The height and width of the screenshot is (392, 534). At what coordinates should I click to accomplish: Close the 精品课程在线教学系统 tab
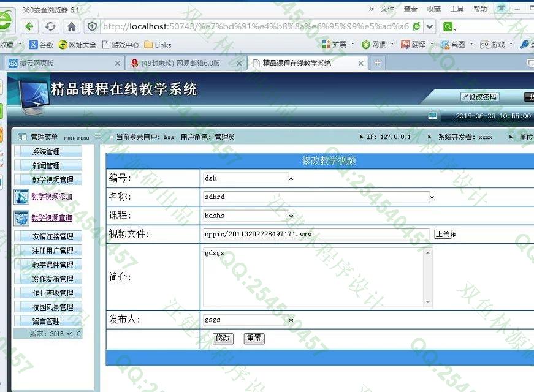[361, 63]
